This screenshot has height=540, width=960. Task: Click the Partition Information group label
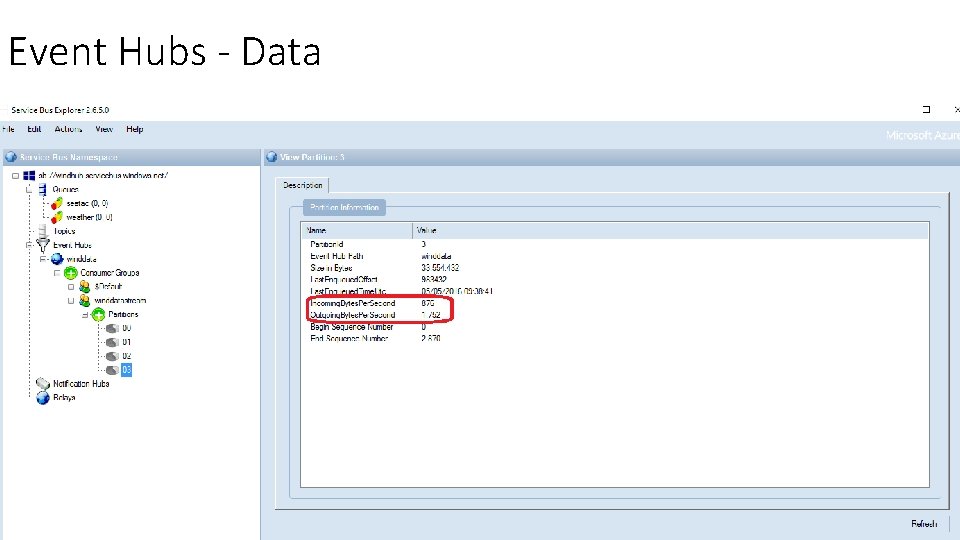pyautogui.click(x=344, y=208)
